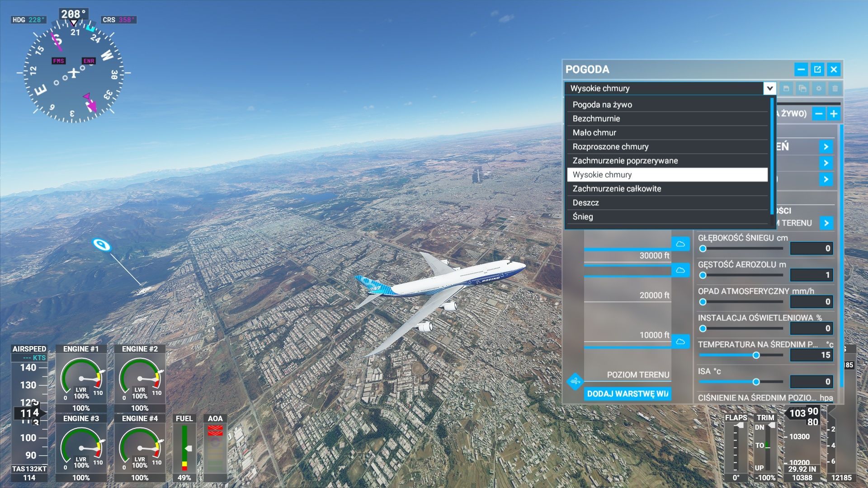Pick Mało chmur from the list
This screenshot has width=868, height=488.
(x=667, y=132)
